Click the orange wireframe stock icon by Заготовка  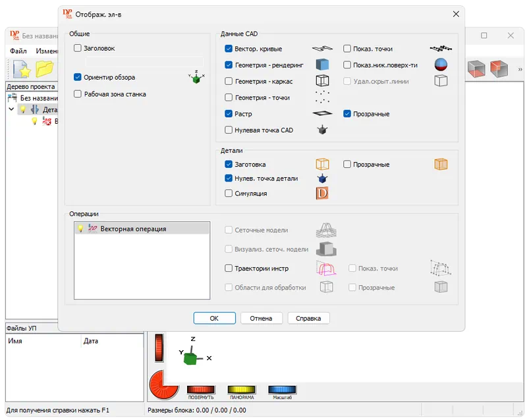pyautogui.click(x=322, y=165)
